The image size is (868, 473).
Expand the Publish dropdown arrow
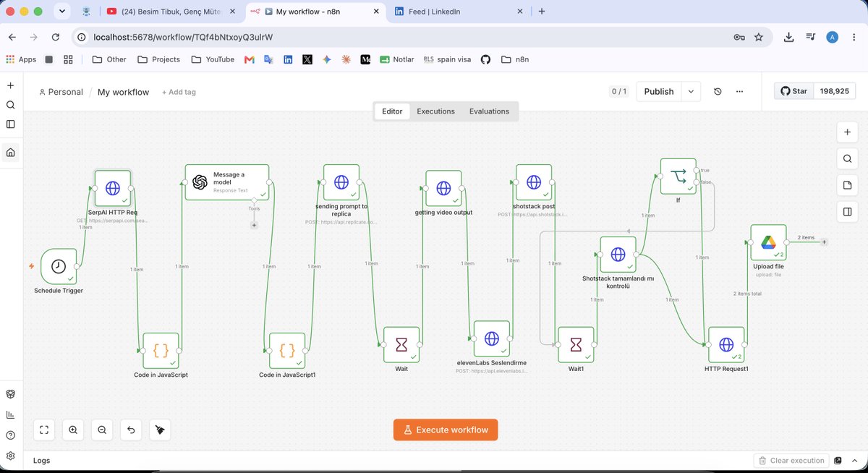(x=691, y=92)
